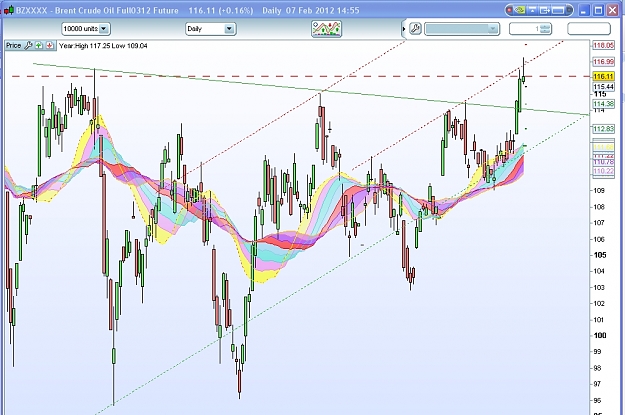Viewport: 625px width, 415px height.
Task: Click the 118.05 price label on axis
Action: pos(603,45)
